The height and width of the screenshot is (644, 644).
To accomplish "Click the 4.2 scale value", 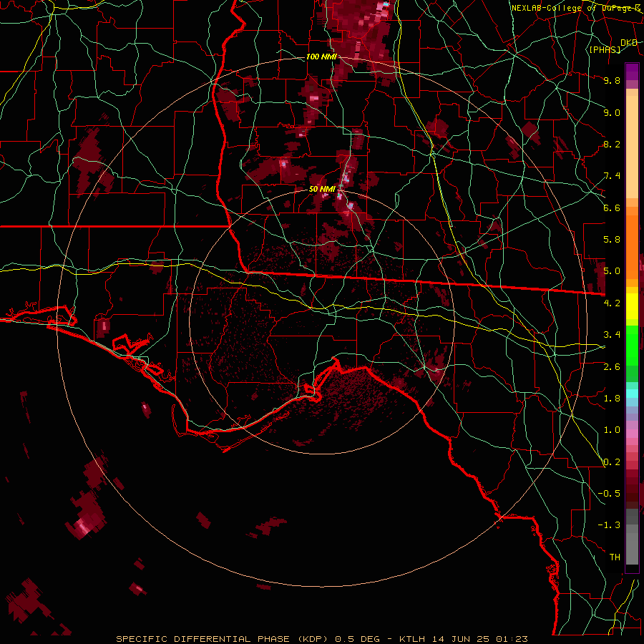I will point(612,303).
